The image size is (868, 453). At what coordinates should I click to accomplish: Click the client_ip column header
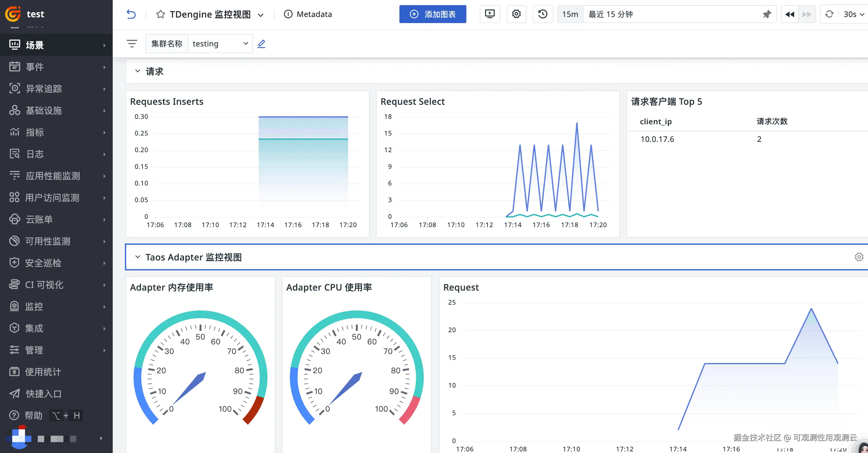pyautogui.click(x=656, y=121)
